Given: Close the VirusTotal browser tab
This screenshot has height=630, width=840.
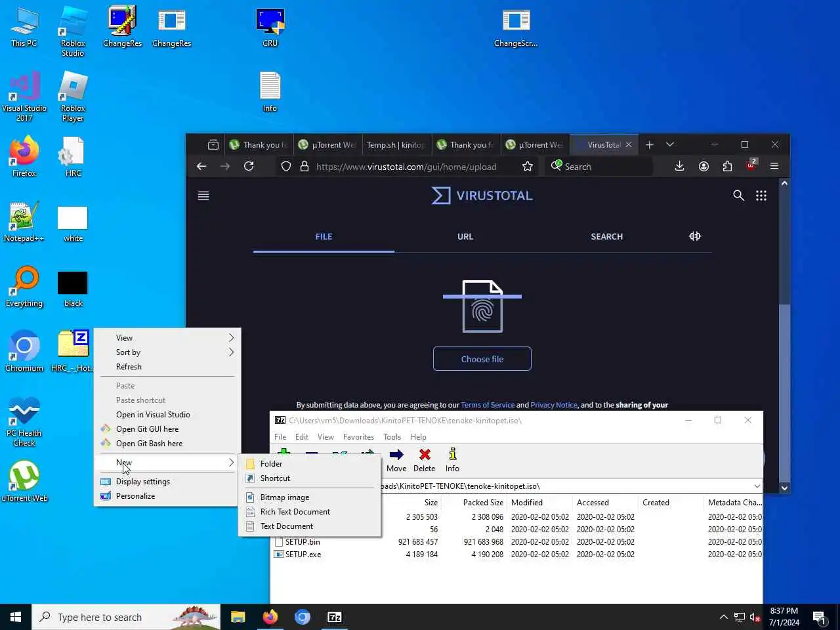Looking at the screenshot, I should point(629,144).
